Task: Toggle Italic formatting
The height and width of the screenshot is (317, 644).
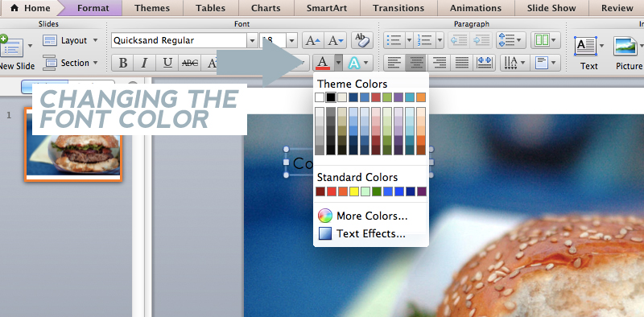Action: (144, 63)
